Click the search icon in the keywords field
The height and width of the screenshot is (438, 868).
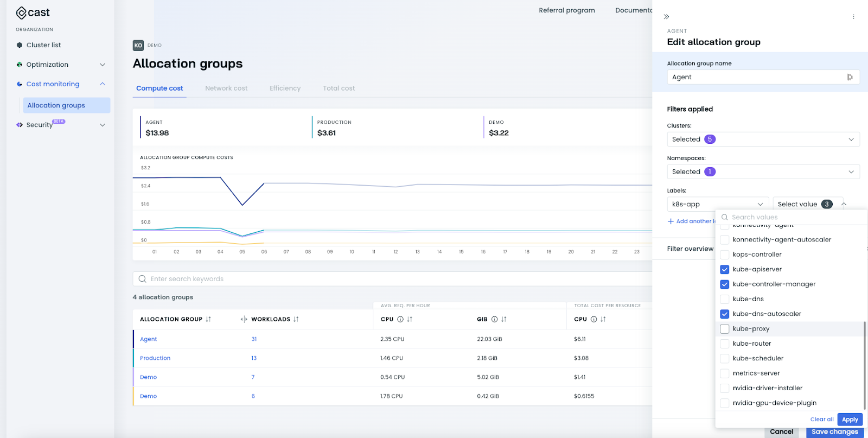coord(143,279)
